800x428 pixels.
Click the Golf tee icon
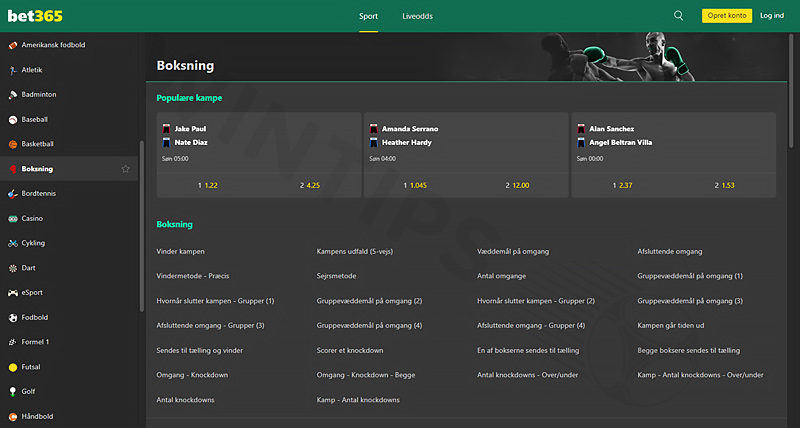(x=13, y=391)
